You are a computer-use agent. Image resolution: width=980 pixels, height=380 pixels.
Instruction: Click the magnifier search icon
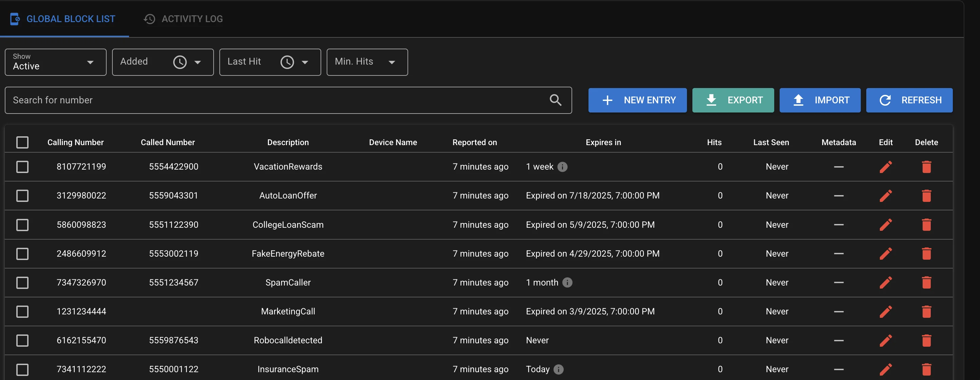coord(556,100)
